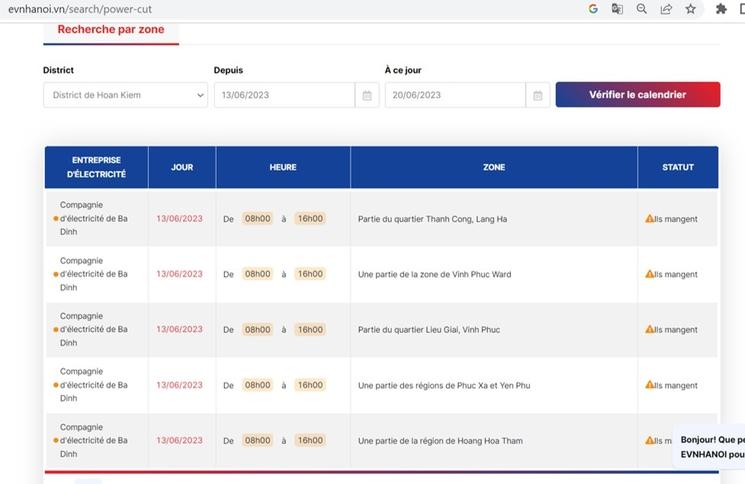Select the Recherche par zone tab
Screen dimensions: 745x484
110,30
